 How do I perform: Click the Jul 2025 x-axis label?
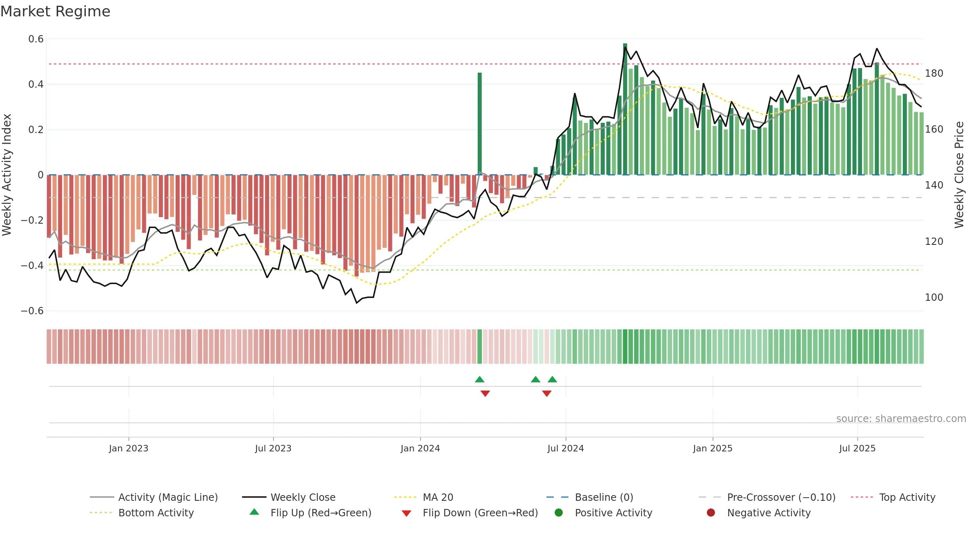857,449
